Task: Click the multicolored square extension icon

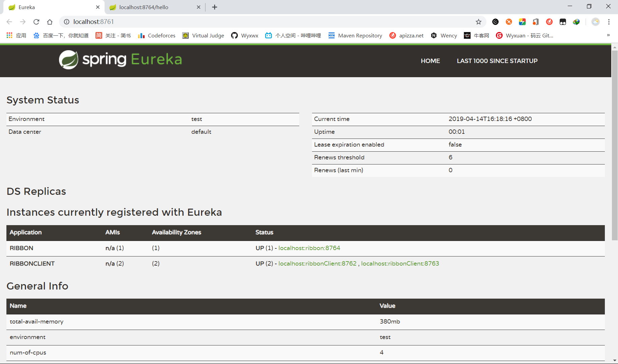Action: (522, 22)
